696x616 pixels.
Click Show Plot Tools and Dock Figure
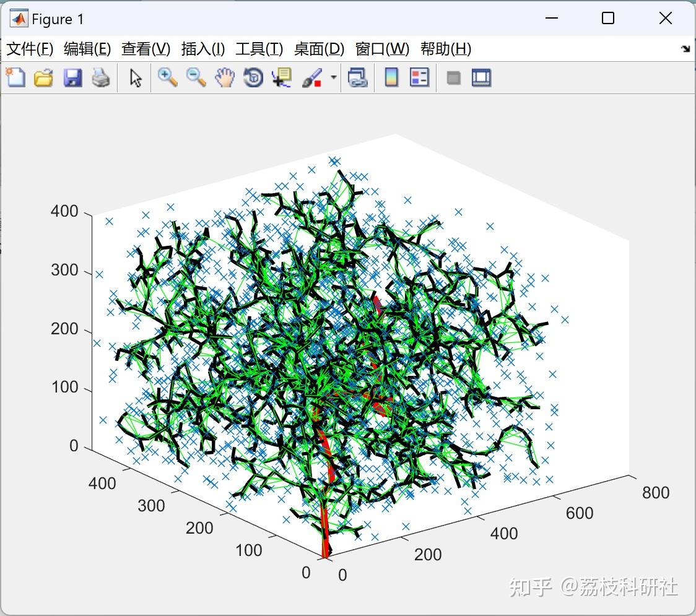tap(481, 77)
